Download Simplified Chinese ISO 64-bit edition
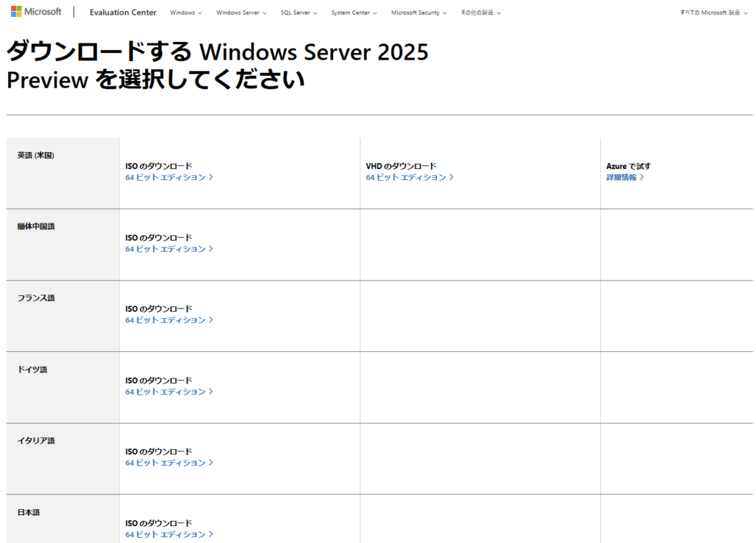Image resolution: width=756 pixels, height=543 pixels. [x=168, y=249]
